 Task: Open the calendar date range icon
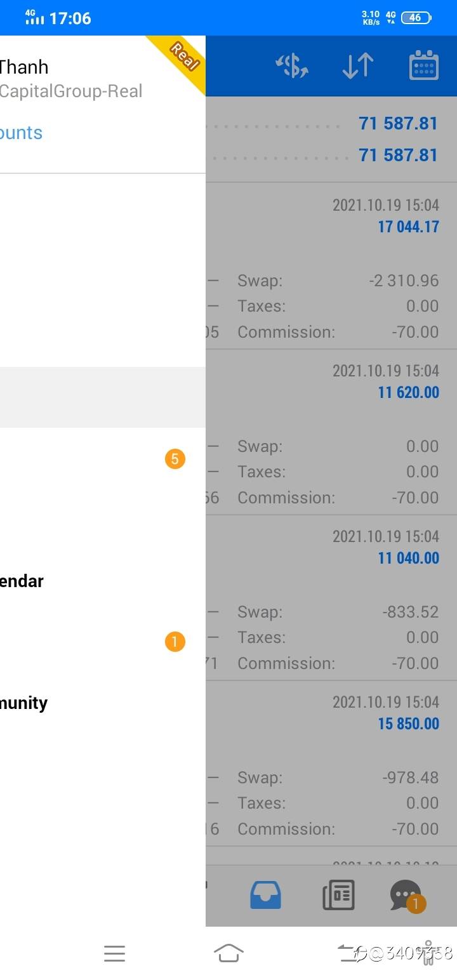(424, 65)
